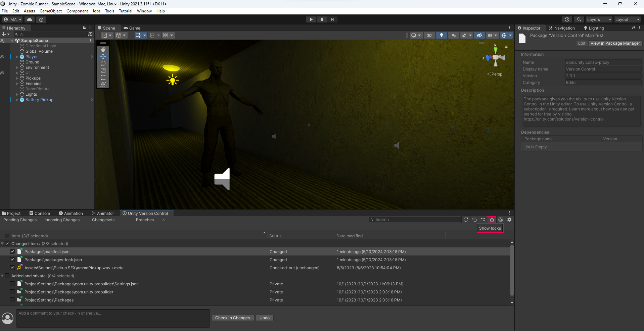Uncheck the ammoPickup.wav item checkbox

click(12, 268)
